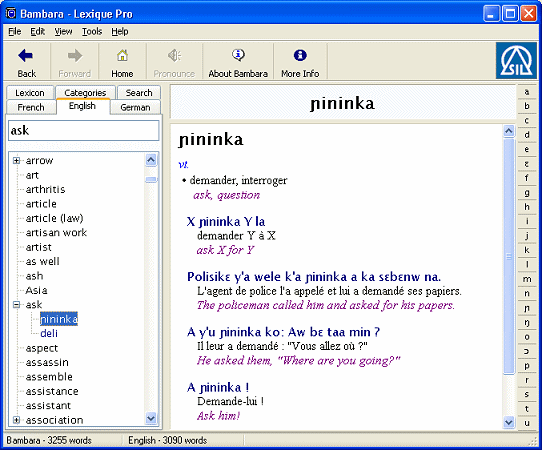The image size is (542, 450).
Task: Click the search field containing 'ask'
Action: pyautogui.click(x=84, y=131)
